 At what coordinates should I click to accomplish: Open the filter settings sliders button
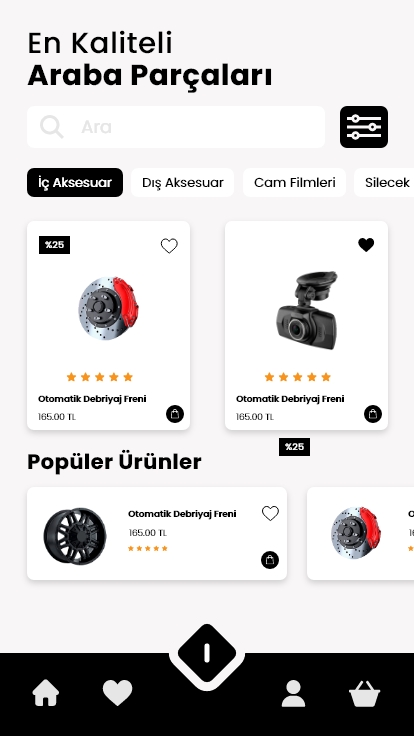[364, 127]
